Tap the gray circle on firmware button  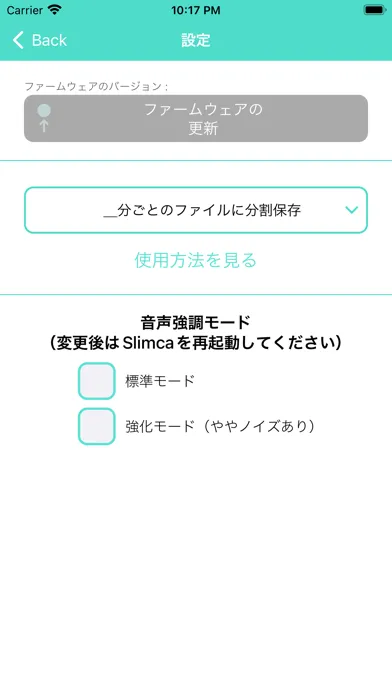pos(44,111)
